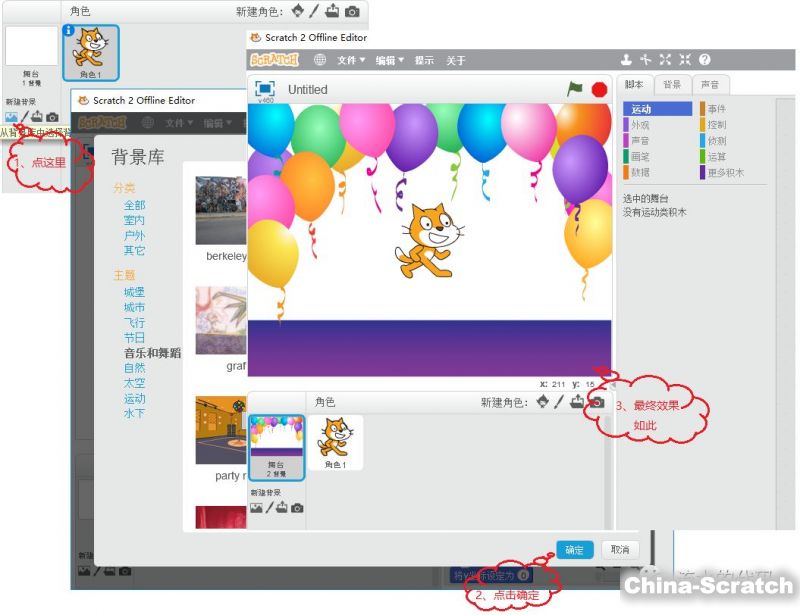Click the green flag above the stage

point(575,89)
